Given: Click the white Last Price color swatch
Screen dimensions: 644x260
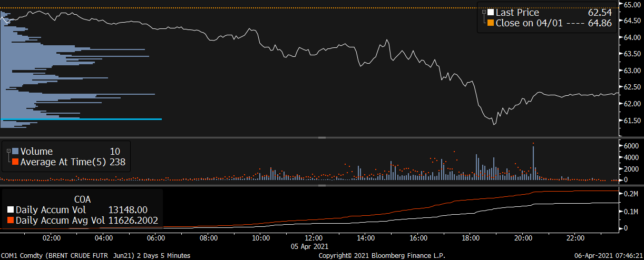Looking at the screenshot, I should pyautogui.click(x=491, y=13).
